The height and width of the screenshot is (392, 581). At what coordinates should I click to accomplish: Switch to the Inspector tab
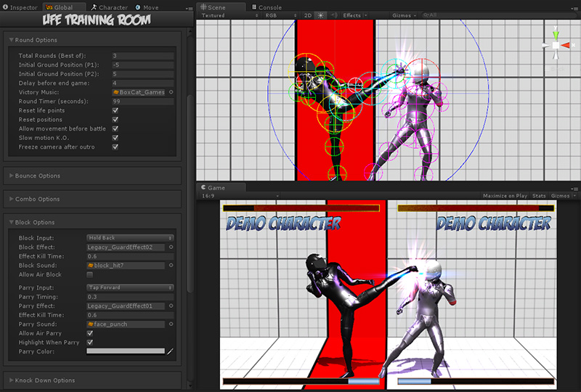(20, 7)
